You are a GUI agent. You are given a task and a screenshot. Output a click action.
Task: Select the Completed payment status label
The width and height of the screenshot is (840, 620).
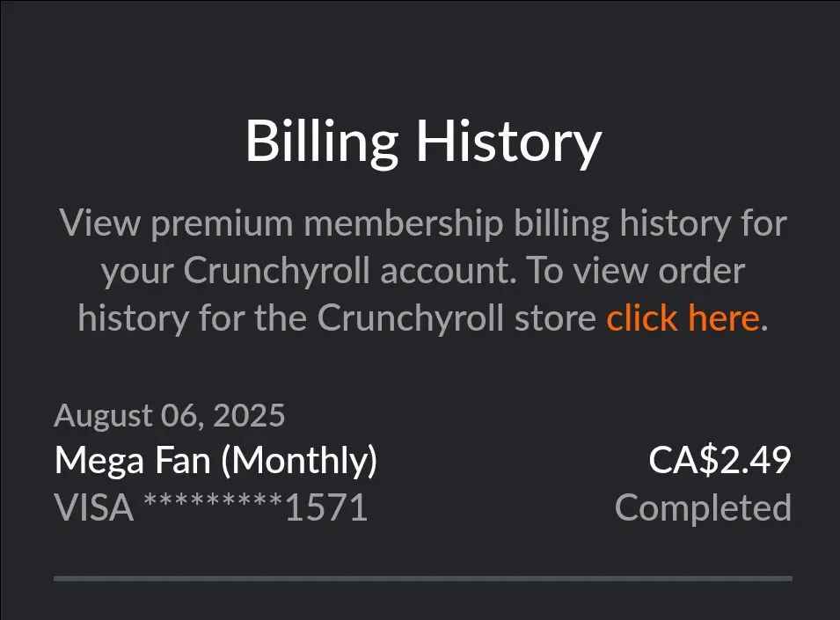click(703, 507)
